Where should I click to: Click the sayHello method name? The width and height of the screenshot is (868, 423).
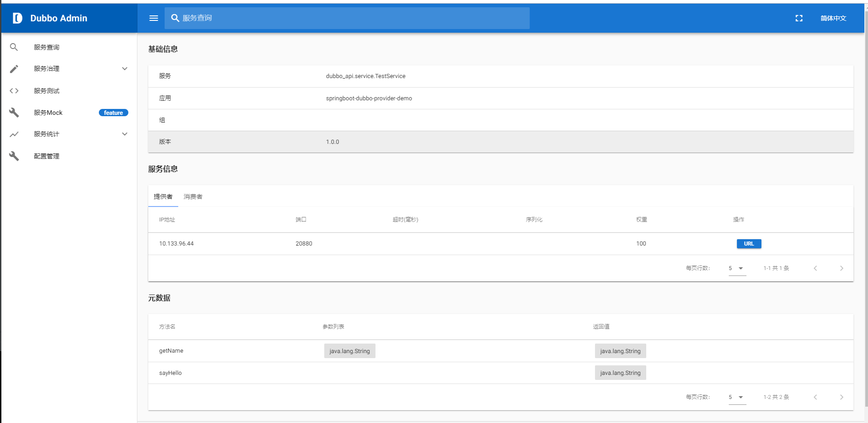click(x=171, y=373)
